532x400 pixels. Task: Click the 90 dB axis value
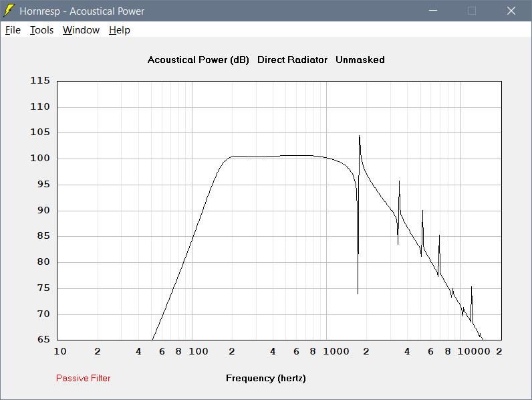(43, 210)
